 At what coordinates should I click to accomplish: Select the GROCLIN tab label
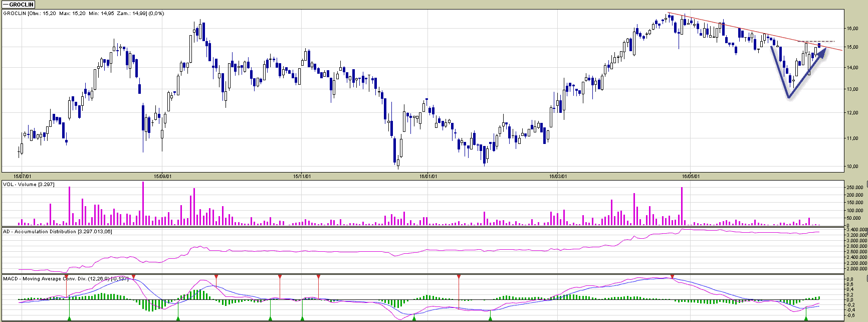click(21, 5)
